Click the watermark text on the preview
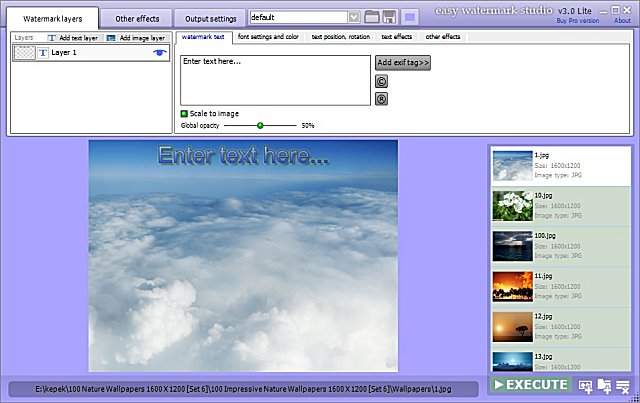The height and width of the screenshot is (403, 640). tap(243, 156)
